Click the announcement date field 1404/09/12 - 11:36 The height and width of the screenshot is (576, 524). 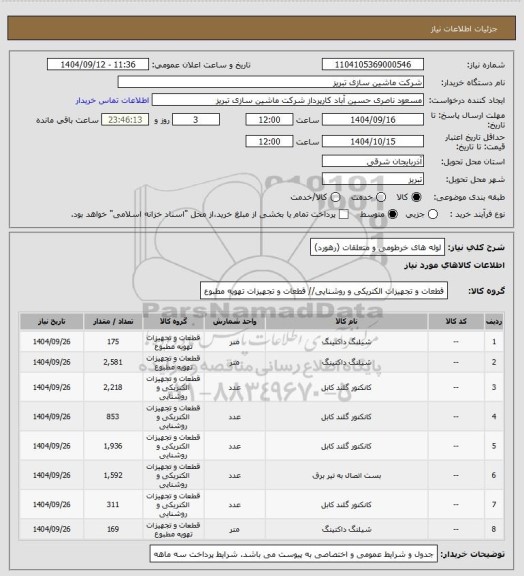coord(98,64)
